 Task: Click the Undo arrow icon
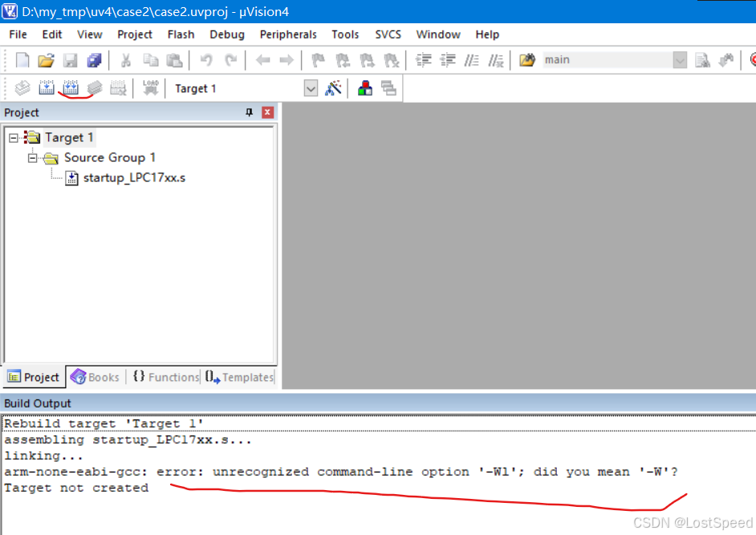(206, 60)
